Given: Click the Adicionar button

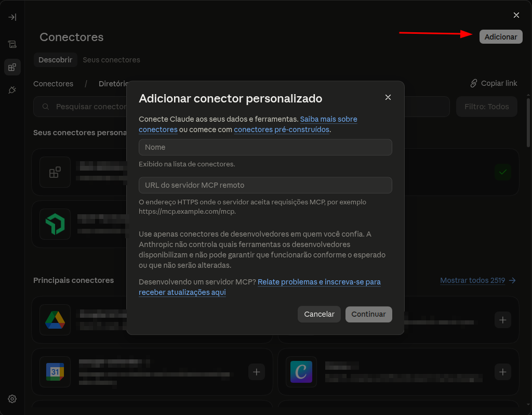Looking at the screenshot, I should coord(501,37).
